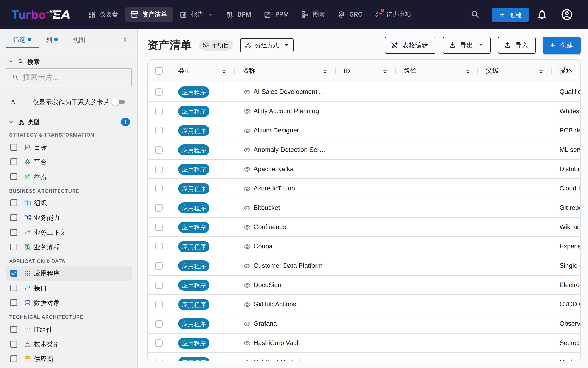Collapse the 类型 filter section
The image size is (588, 368).
pos(11,122)
